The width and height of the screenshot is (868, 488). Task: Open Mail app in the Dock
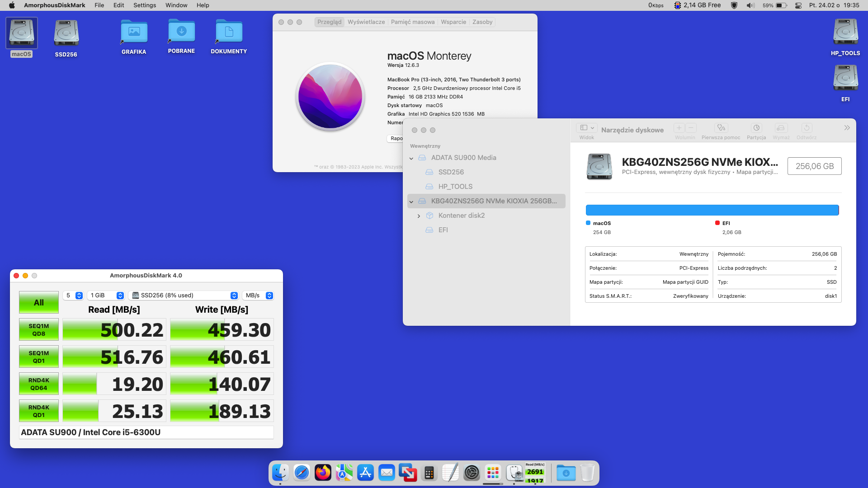[387, 473]
